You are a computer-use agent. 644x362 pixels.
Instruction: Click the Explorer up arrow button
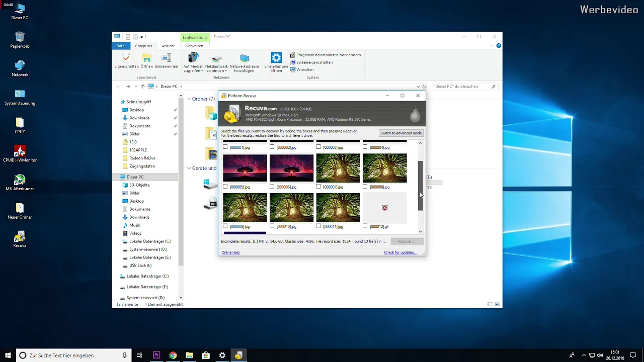coord(143,86)
